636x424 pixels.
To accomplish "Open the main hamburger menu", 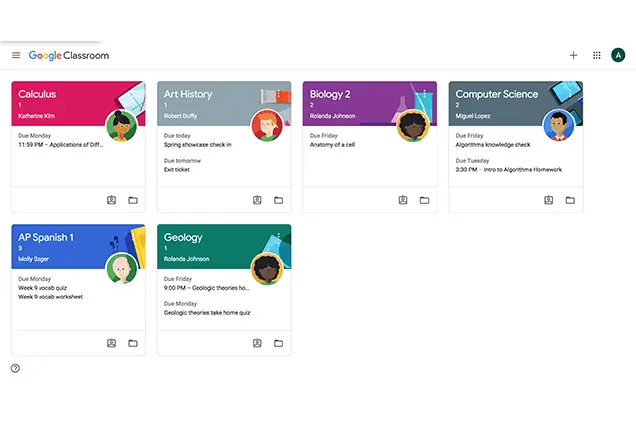I will (16, 56).
